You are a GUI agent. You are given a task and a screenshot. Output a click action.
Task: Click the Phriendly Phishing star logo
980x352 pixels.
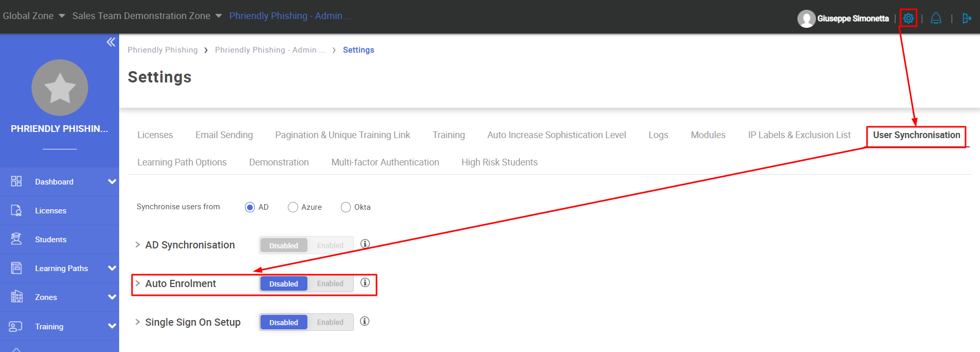(x=60, y=88)
